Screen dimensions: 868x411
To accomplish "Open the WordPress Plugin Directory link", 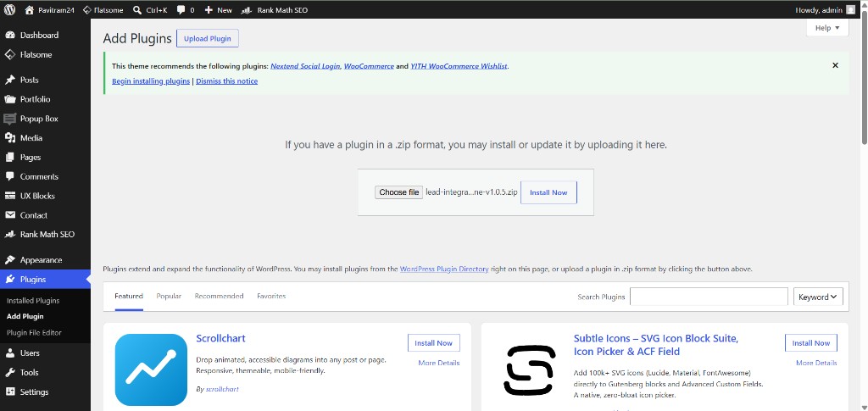I will pyautogui.click(x=444, y=269).
